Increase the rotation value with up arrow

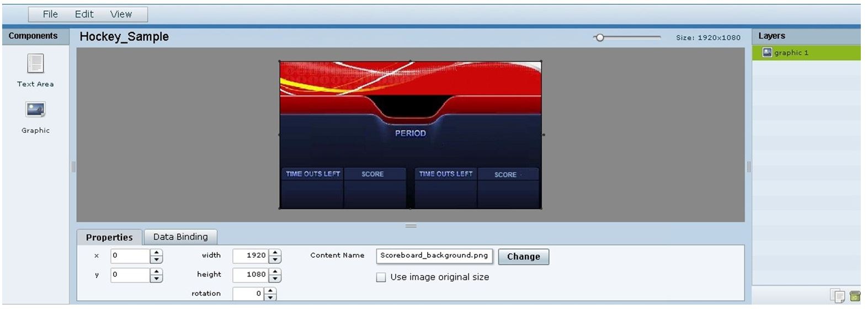point(270,291)
